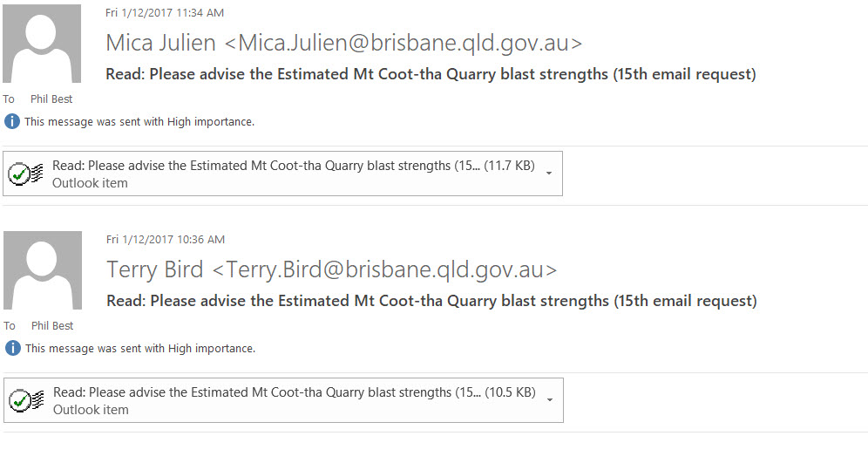Click the info icon in Terry Bird's message
The width and height of the screenshot is (868, 470).
tap(13, 348)
